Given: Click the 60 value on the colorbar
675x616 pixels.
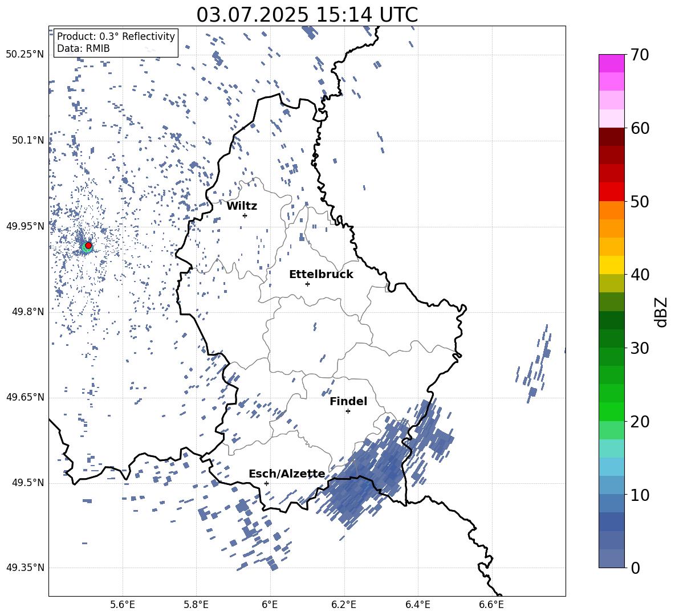Looking at the screenshot, I should click(x=639, y=128).
